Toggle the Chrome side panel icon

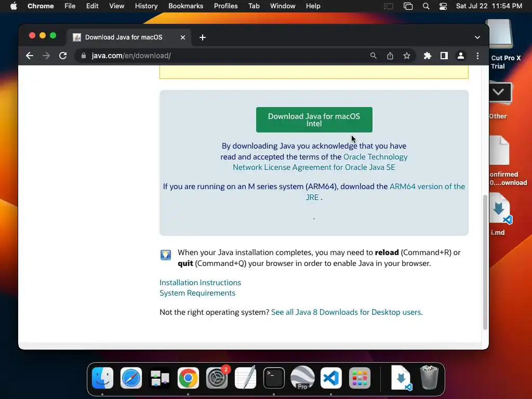[444, 56]
